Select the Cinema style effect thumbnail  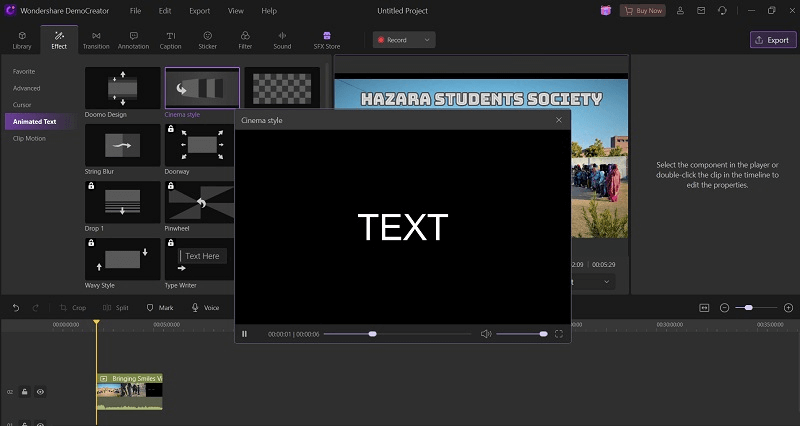coord(202,88)
